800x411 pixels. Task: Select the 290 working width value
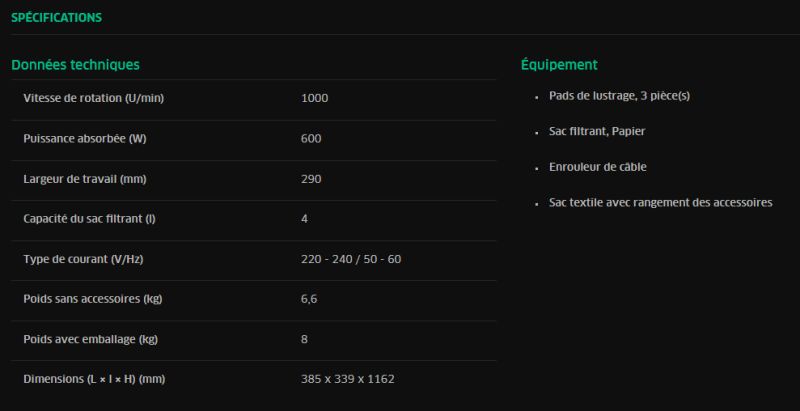311,179
